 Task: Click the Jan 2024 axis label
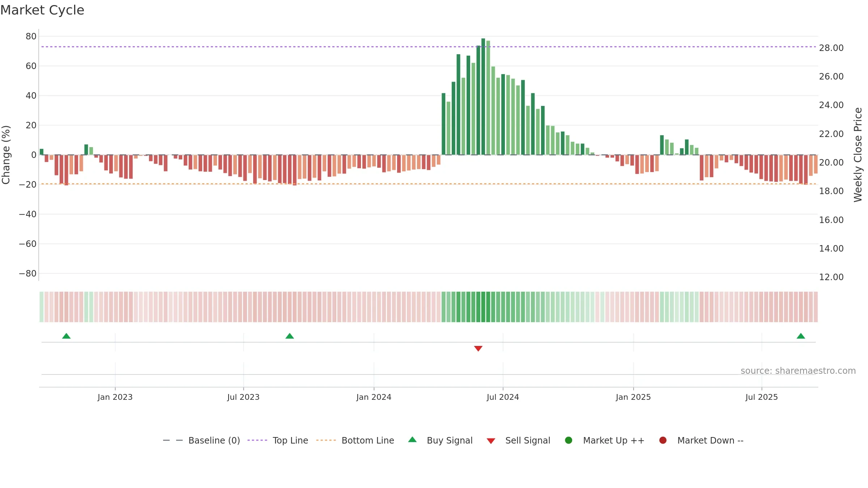(x=374, y=397)
